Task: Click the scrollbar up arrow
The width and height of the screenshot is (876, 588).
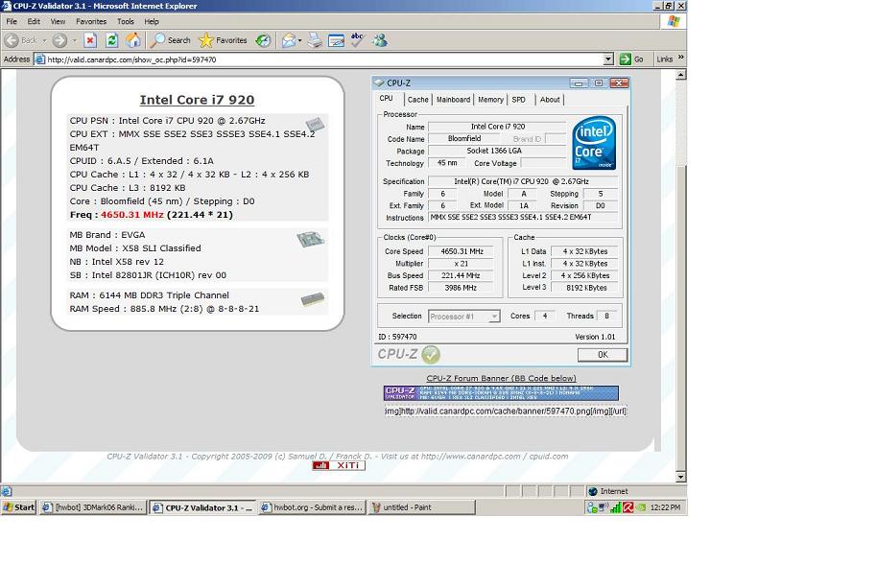Action: coord(680,75)
